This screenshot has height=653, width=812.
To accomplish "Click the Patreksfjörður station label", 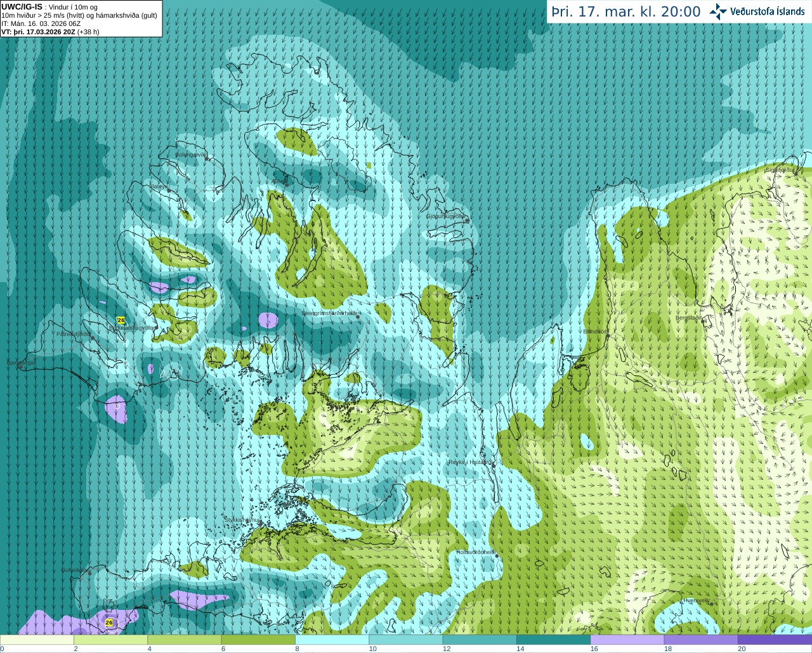I will (x=74, y=334).
